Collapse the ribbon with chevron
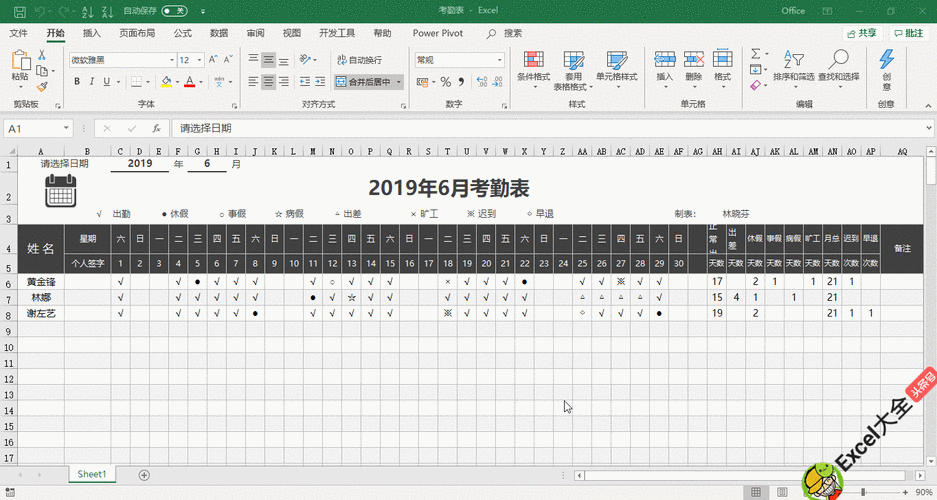Screen dimensions: 937x500 (928, 105)
